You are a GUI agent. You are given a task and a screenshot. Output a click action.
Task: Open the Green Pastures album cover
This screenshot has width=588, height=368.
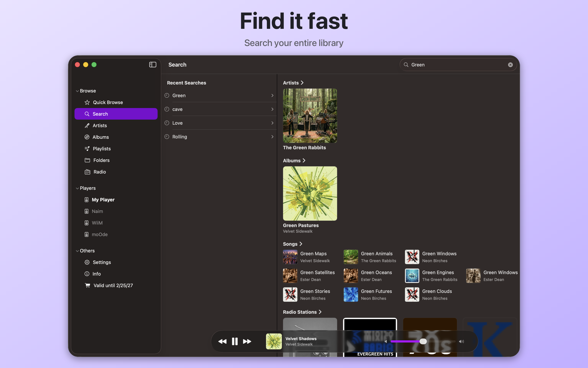[310, 193]
